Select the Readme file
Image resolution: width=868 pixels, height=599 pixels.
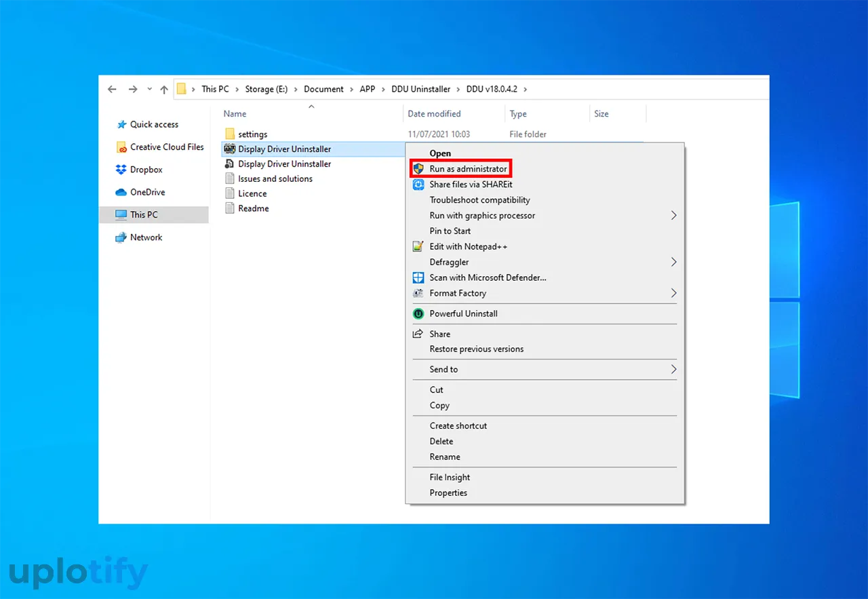[x=254, y=208]
